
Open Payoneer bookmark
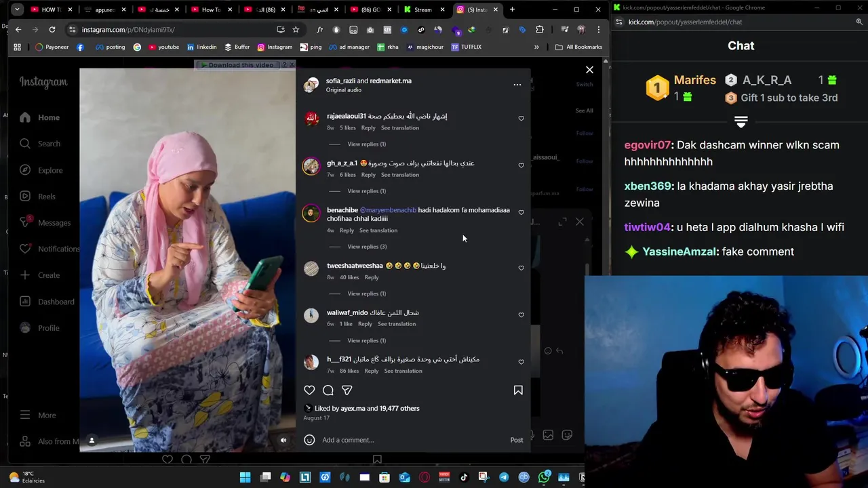[x=52, y=47]
